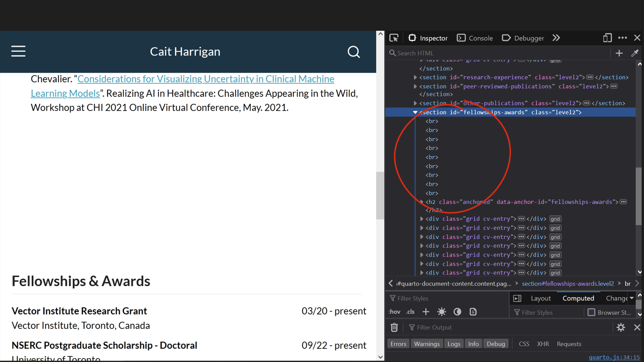Expand the other-publications section node

coord(415,103)
